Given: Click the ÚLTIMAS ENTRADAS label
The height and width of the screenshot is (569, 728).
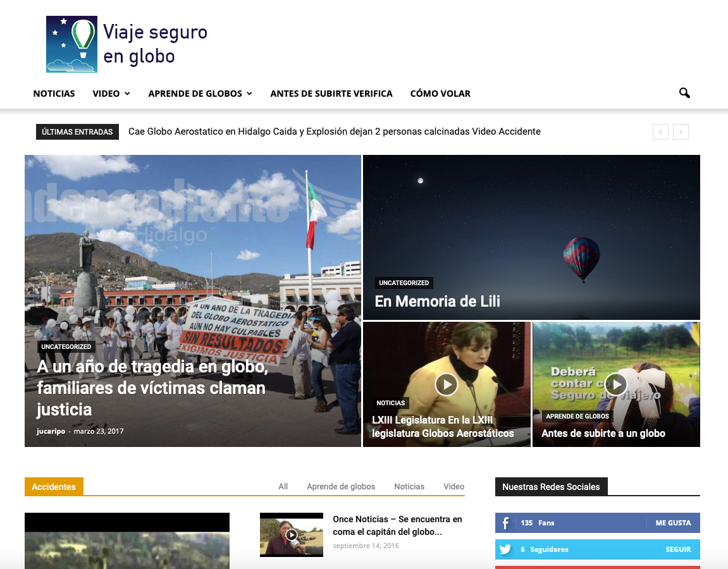Looking at the screenshot, I should pos(78,132).
